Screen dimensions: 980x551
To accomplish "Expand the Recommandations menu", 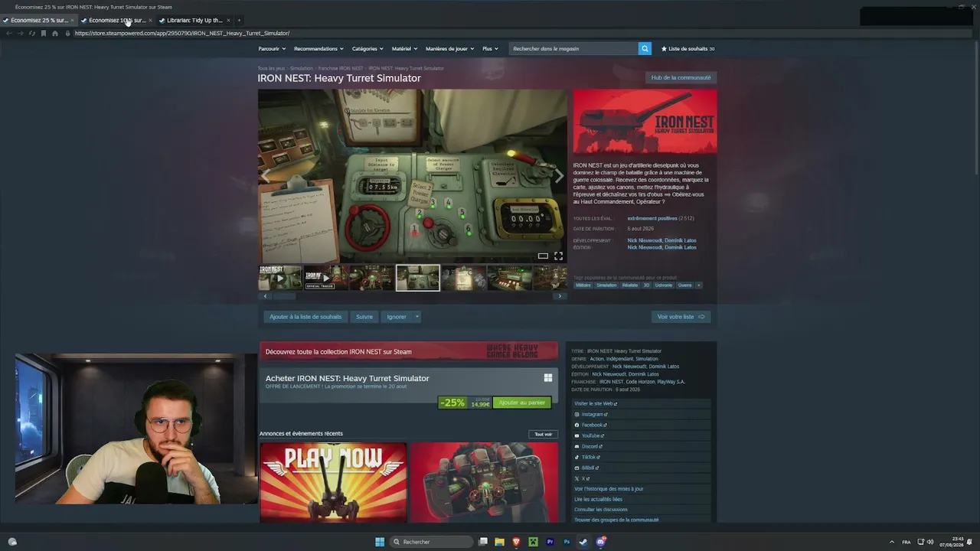I will (318, 48).
